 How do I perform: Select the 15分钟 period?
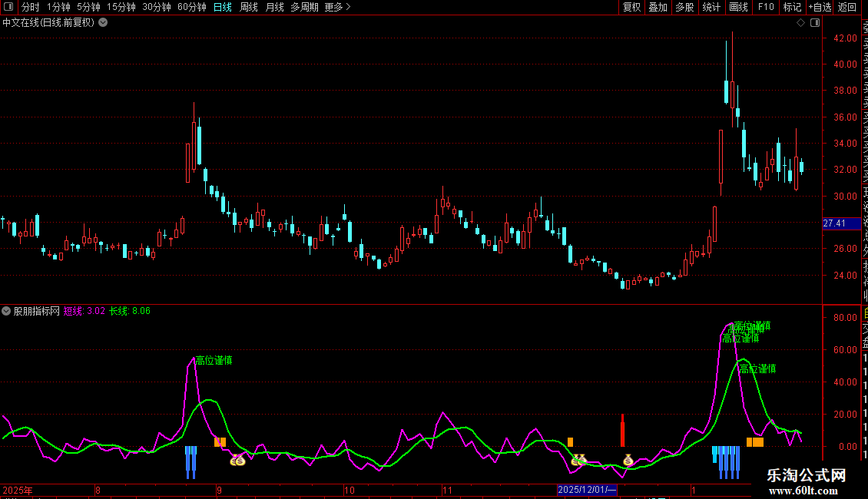(x=121, y=7)
